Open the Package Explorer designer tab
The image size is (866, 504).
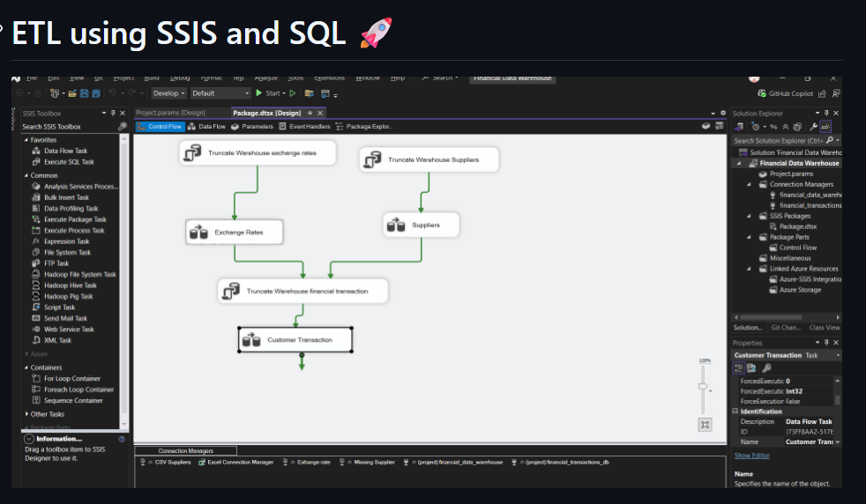click(x=364, y=126)
